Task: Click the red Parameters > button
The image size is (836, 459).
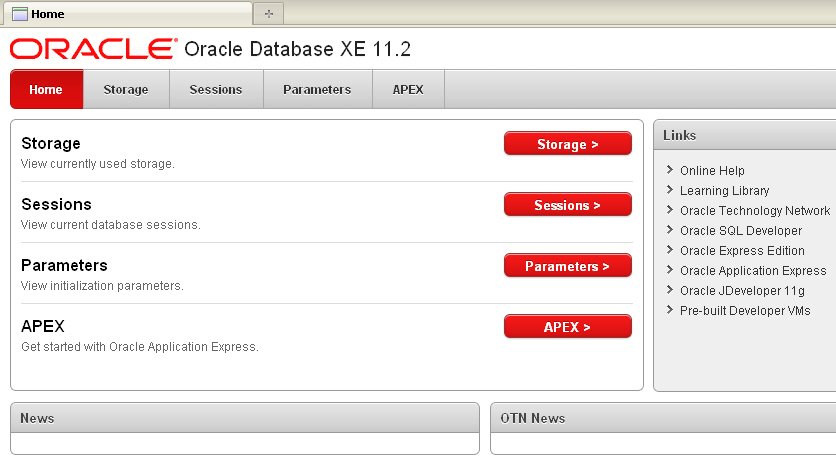Action: point(568,265)
